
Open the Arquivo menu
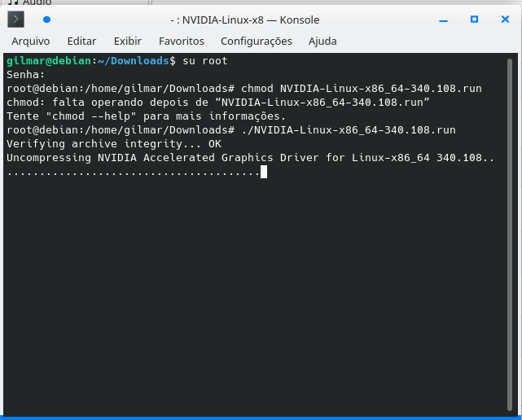pos(31,42)
